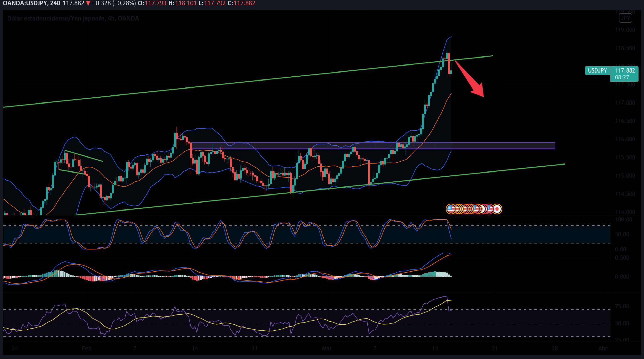Click the 100.00 level on stochastic scale
644x359 pixels.
coord(623,220)
